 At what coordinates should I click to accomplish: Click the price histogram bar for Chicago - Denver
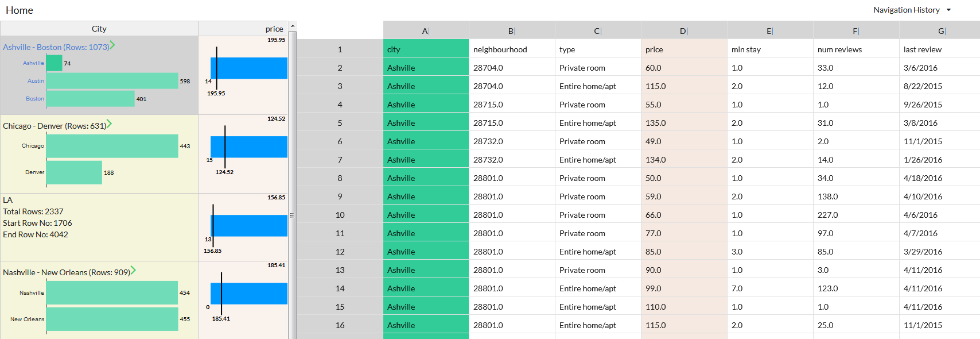pyautogui.click(x=248, y=147)
